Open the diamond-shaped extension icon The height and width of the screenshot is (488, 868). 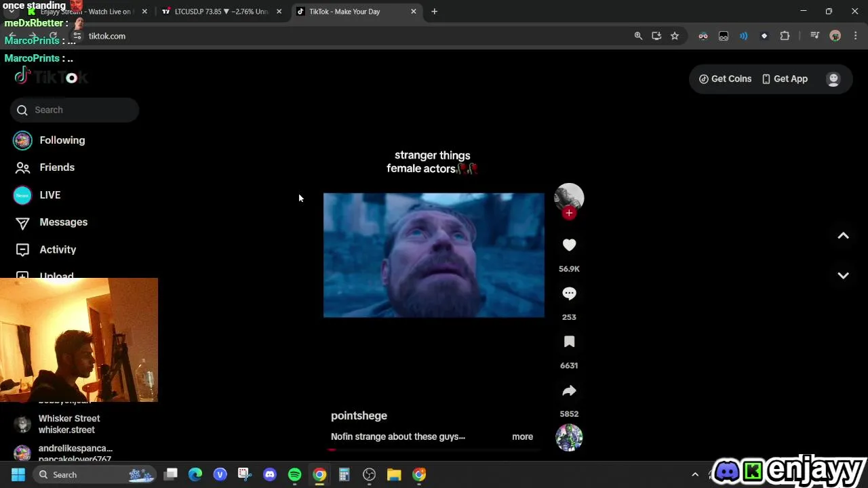764,36
